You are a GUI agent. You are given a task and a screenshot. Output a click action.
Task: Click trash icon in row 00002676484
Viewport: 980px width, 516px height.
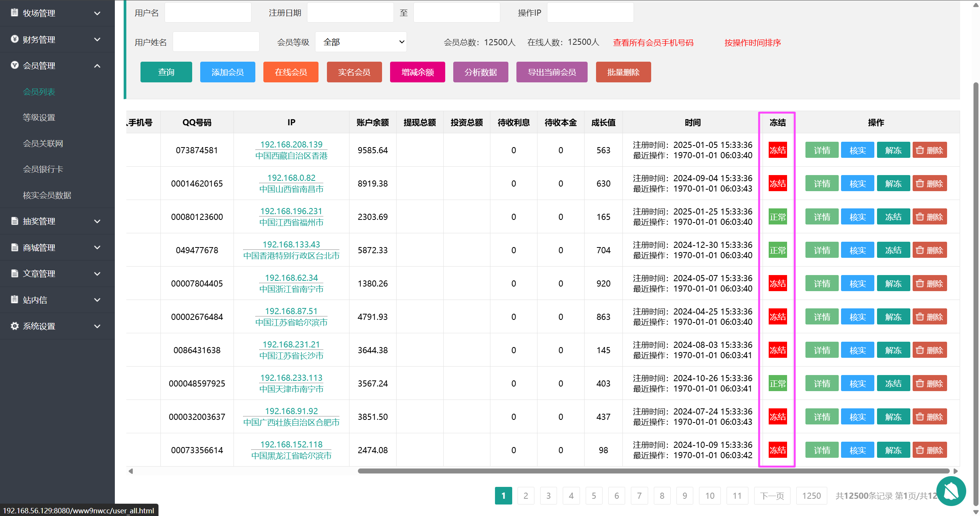coord(920,317)
